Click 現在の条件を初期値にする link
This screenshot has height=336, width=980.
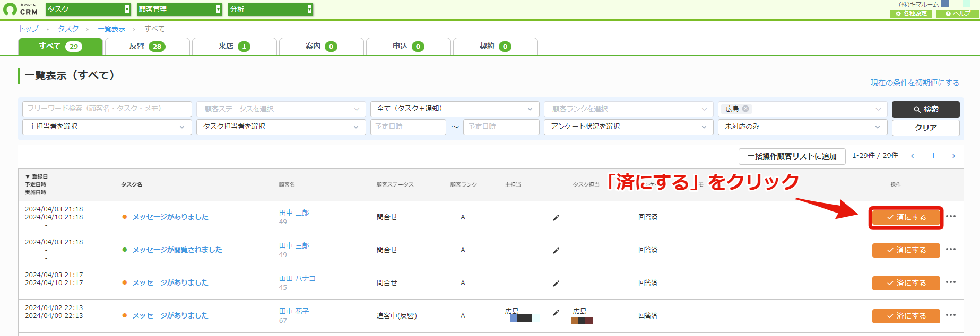[915, 83]
